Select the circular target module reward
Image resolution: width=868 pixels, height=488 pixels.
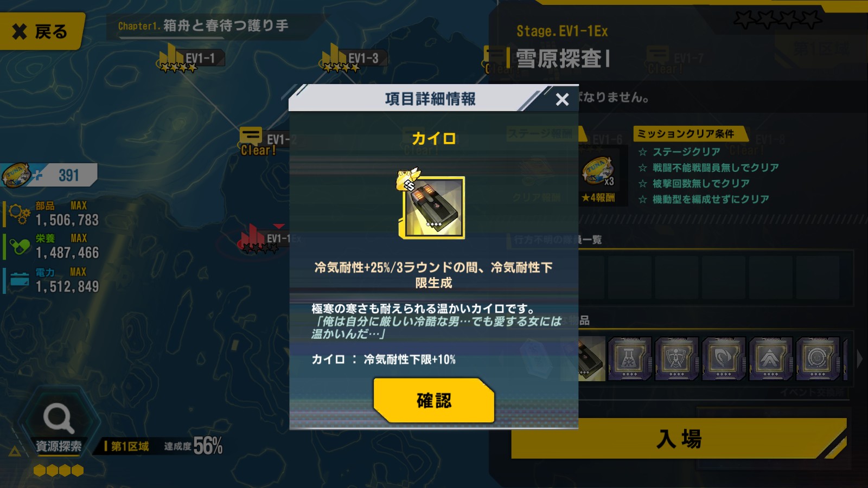[x=818, y=358]
